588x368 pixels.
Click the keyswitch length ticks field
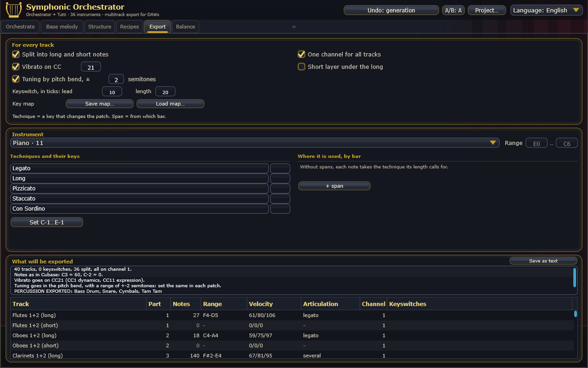[165, 92]
